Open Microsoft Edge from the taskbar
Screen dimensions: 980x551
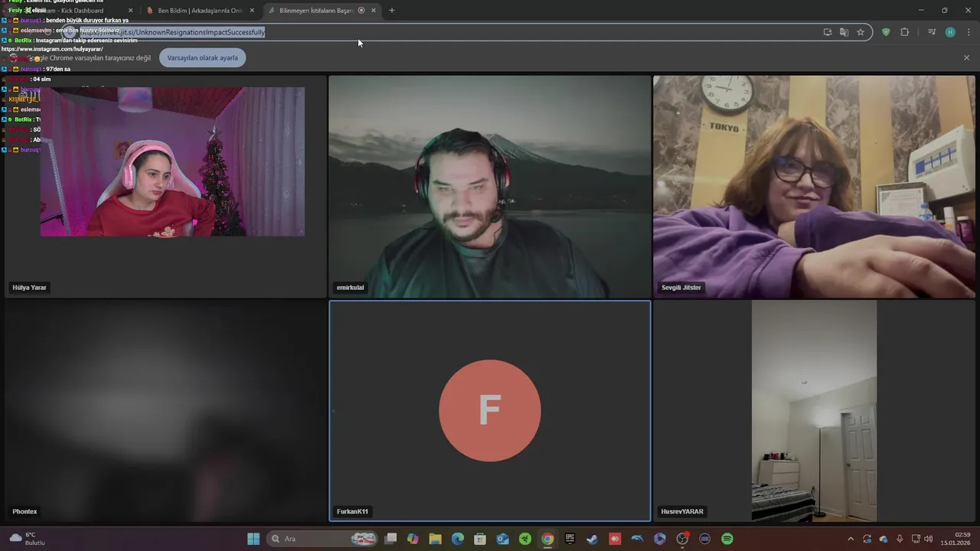pyautogui.click(x=458, y=539)
